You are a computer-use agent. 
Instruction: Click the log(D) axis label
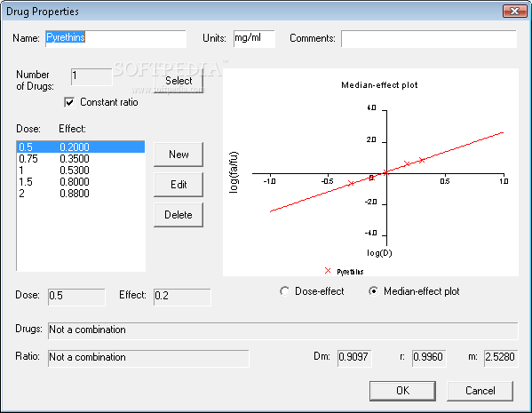(379, 253)
